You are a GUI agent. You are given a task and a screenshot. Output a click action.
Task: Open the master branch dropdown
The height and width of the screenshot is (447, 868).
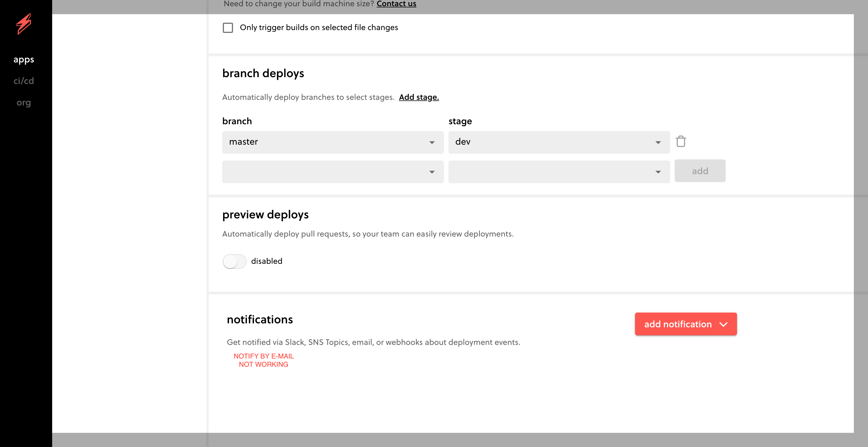333,142
